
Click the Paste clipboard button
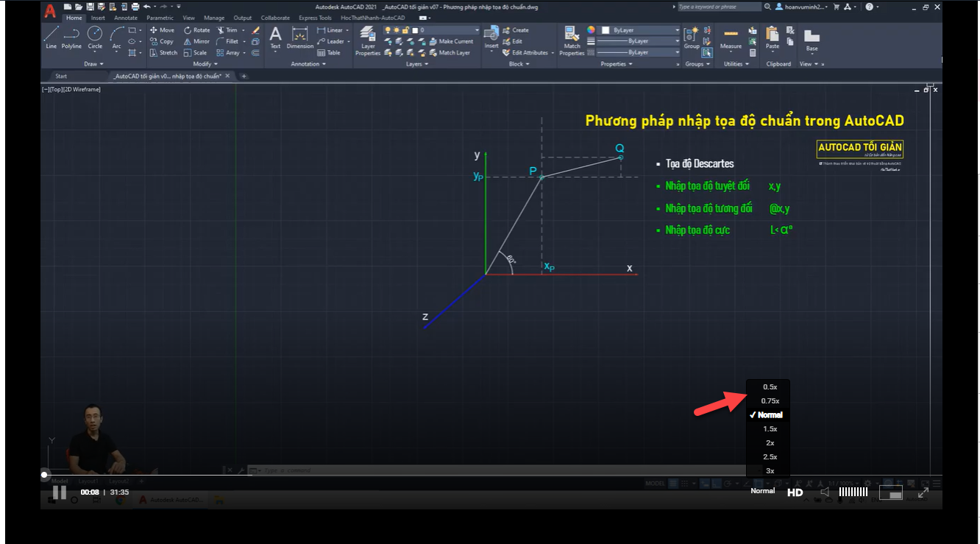772,38
